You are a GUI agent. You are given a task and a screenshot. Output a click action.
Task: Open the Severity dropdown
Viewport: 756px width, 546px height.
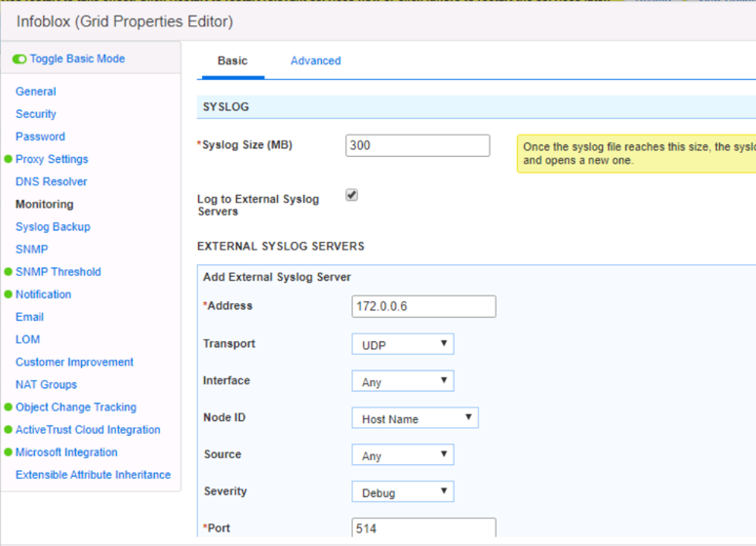402,492
